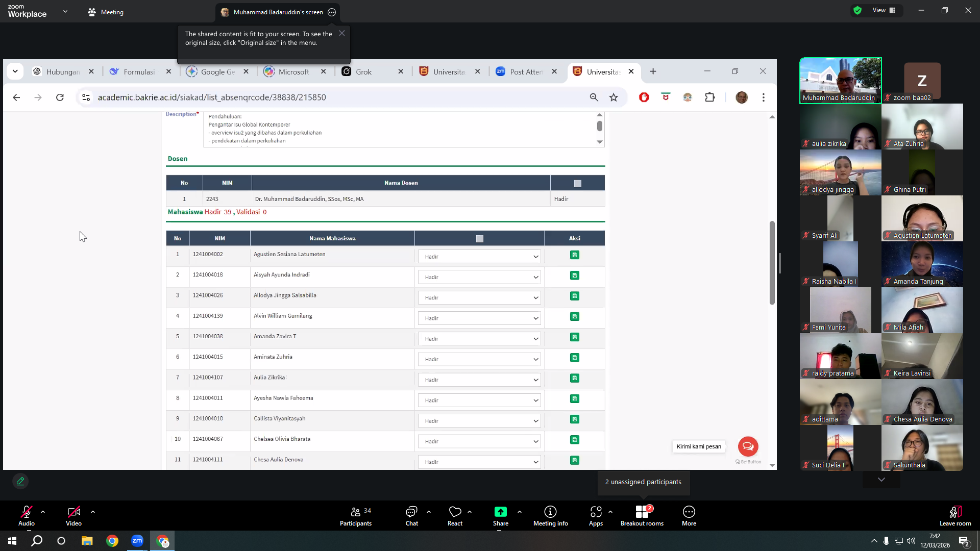The height and width of the screenshot is (551, 980).
Task: Save attendance for Alvin William Gumilang
Action: [x=575, y=316]
